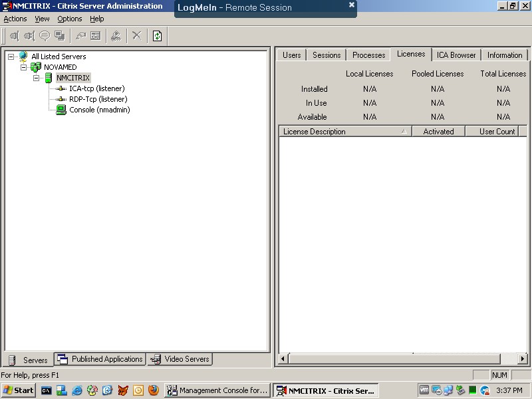Click the license list horizontal scrollbar thumb

[394, 358]
